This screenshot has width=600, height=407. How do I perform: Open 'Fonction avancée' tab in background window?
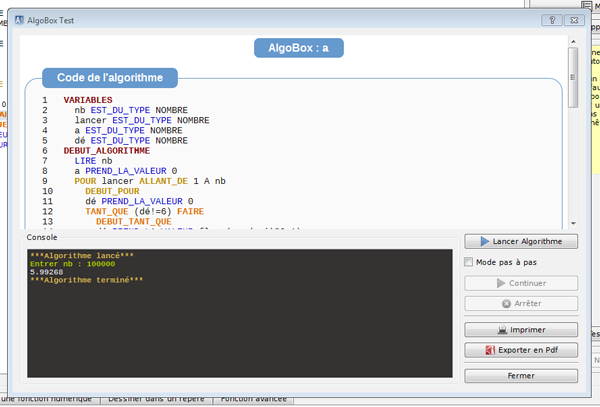(x=253, y=400)
